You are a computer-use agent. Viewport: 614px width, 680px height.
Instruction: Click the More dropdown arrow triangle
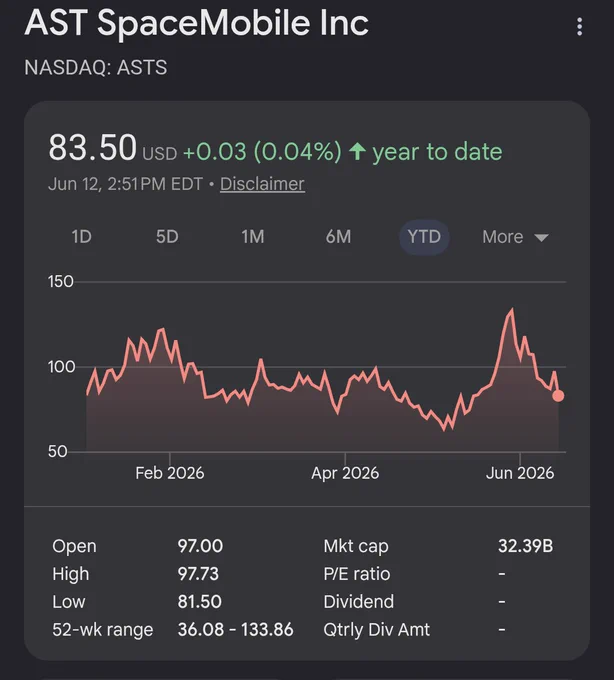point(542,238)
